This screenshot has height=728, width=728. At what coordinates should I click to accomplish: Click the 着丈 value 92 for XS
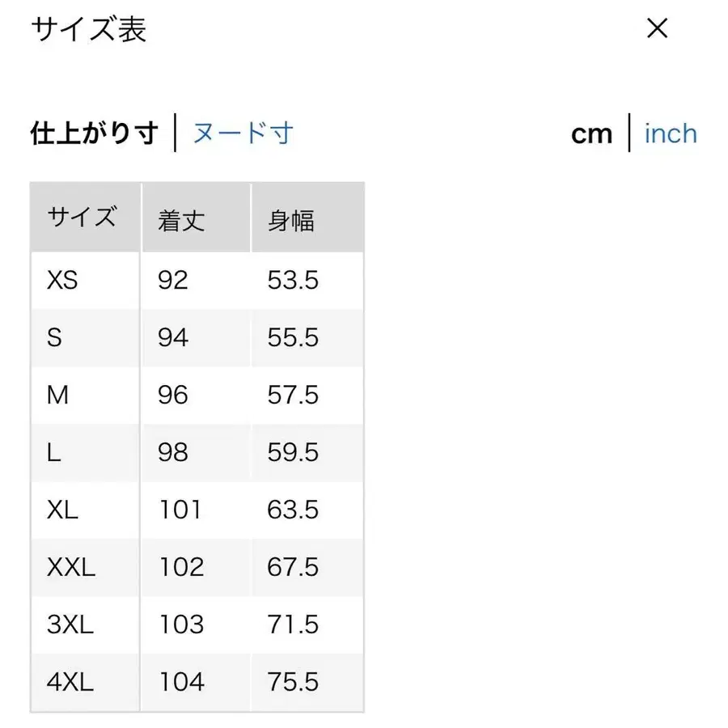click(172, 281)
